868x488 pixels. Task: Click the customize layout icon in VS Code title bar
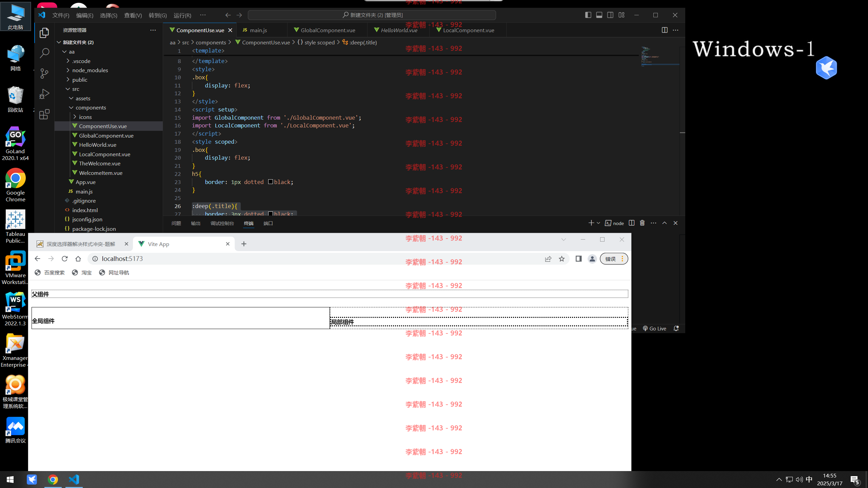622,15
